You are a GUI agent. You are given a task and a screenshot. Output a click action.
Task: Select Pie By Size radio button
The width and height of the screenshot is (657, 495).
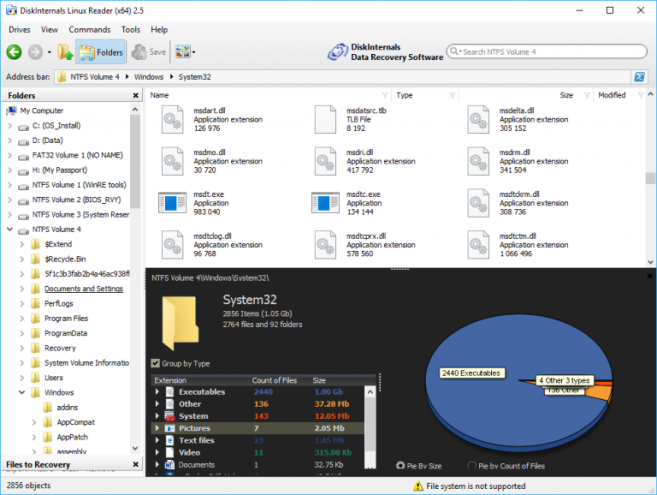point(401,466)
